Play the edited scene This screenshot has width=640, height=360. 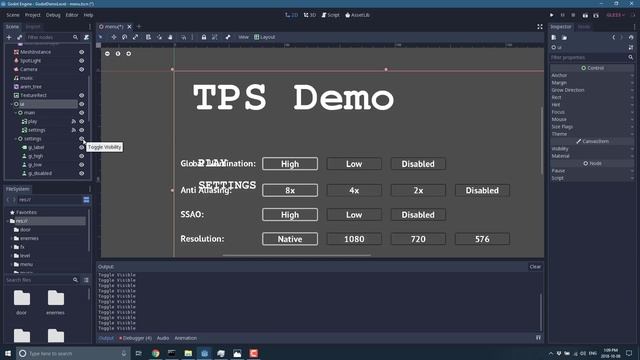tap(585, 15)
